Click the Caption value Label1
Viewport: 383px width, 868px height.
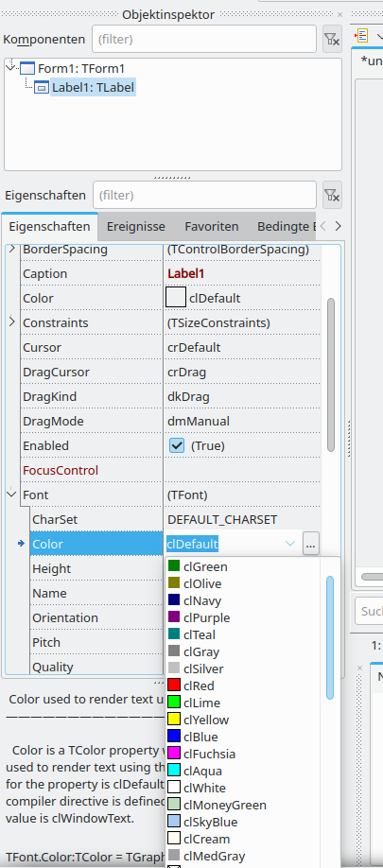click(186, 273)
